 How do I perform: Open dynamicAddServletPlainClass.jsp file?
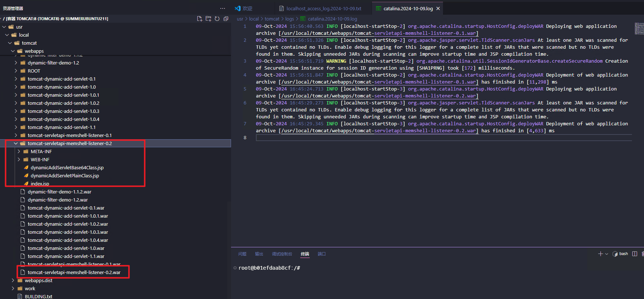tap(65, 176)
